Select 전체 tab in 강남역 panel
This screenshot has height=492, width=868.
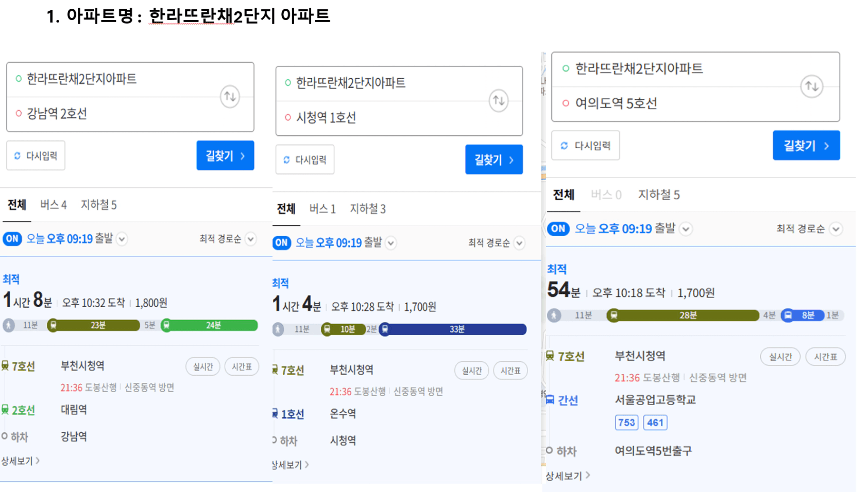17,205
